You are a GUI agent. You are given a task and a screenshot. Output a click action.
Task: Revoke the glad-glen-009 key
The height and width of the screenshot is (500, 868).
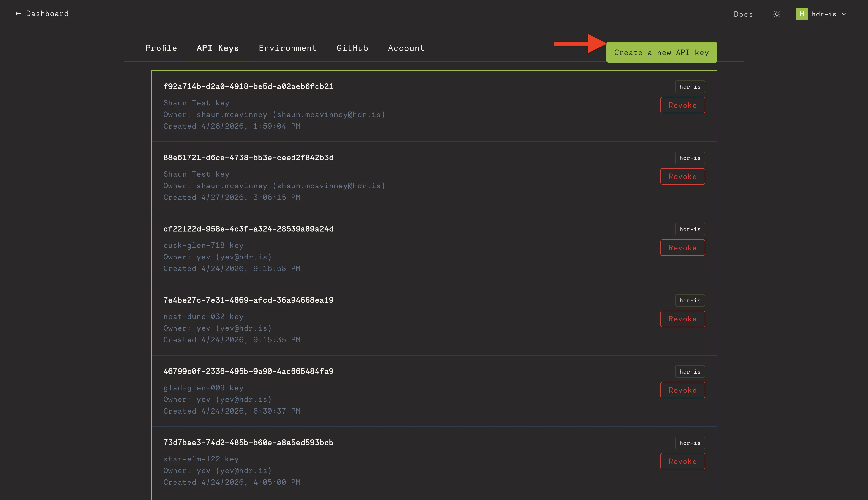click(683, 390)
